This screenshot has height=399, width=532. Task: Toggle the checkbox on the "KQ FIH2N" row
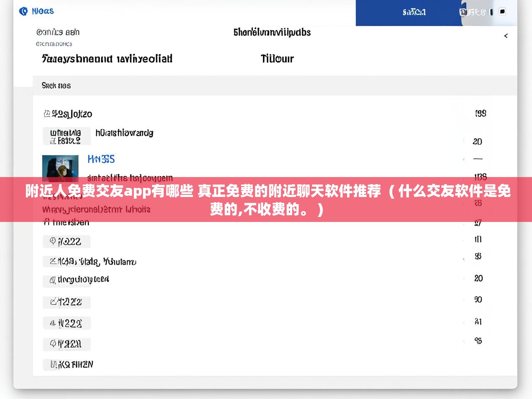[52, 364]
